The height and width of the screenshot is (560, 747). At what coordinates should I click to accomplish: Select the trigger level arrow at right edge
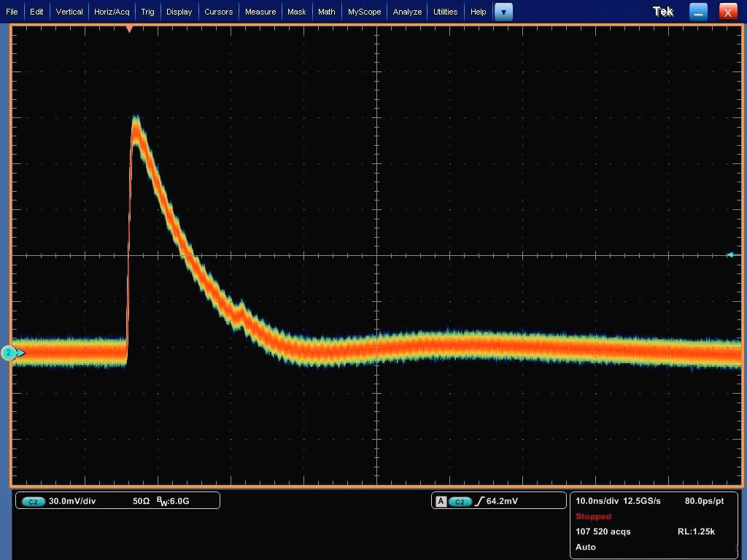pyautogui.click(x=734, y=255)
